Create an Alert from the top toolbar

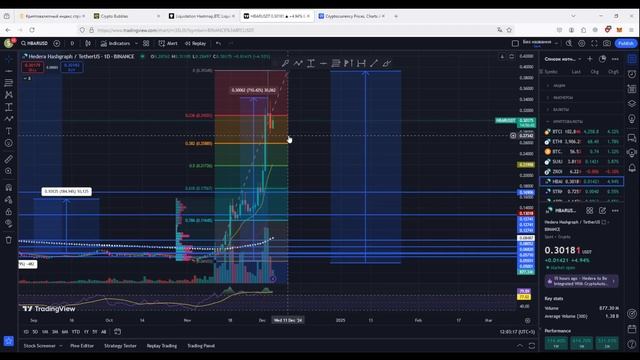coord(168,43)
